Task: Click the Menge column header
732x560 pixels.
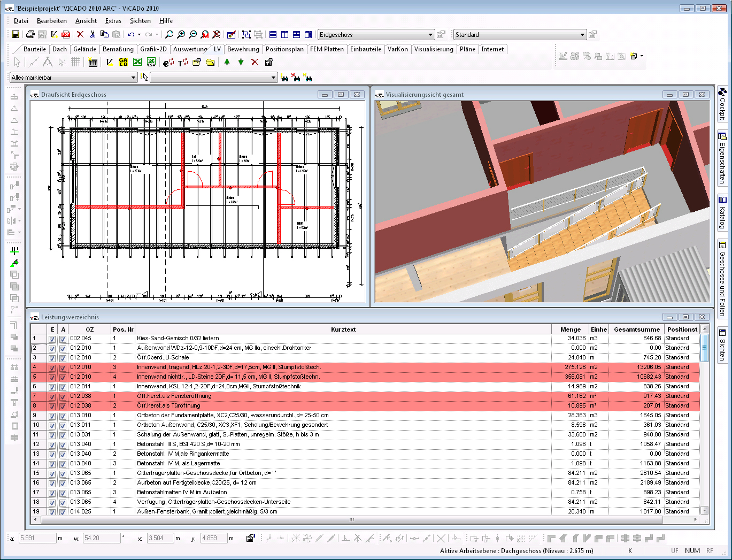Action: point(570,329)
